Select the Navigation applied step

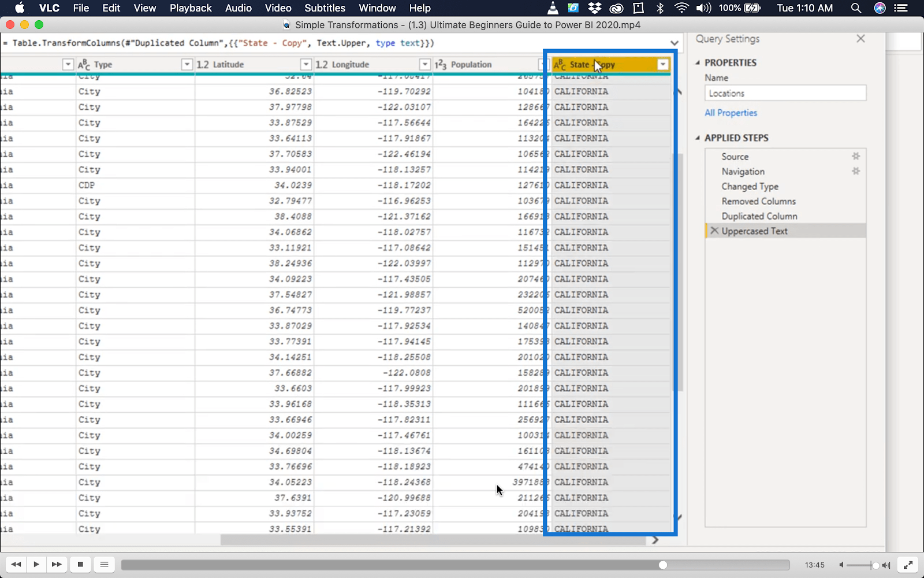743,172
